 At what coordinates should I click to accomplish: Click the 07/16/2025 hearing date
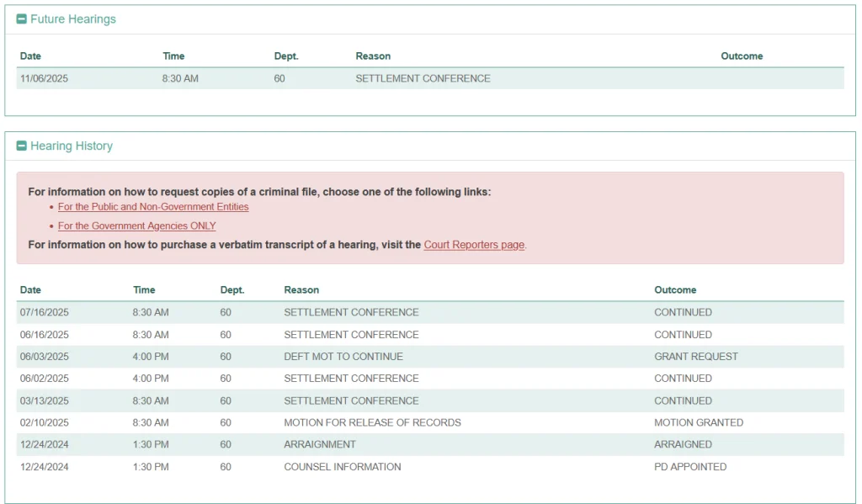(x=45, y=312)
